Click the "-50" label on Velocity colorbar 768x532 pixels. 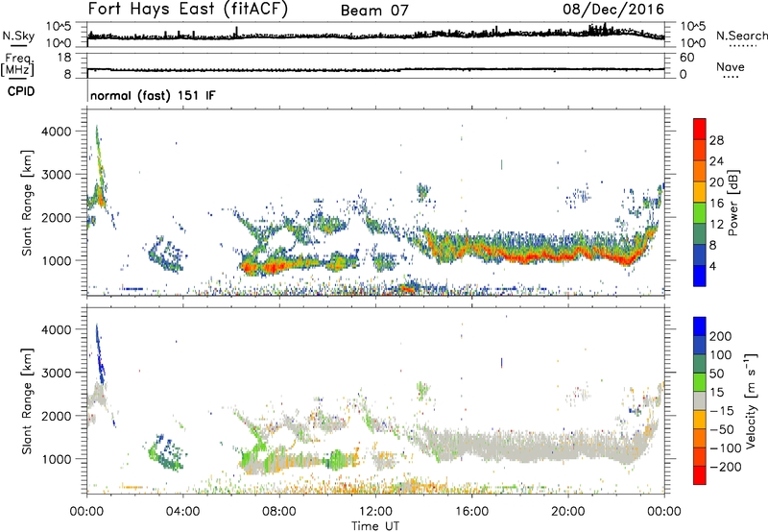[721, 429]
